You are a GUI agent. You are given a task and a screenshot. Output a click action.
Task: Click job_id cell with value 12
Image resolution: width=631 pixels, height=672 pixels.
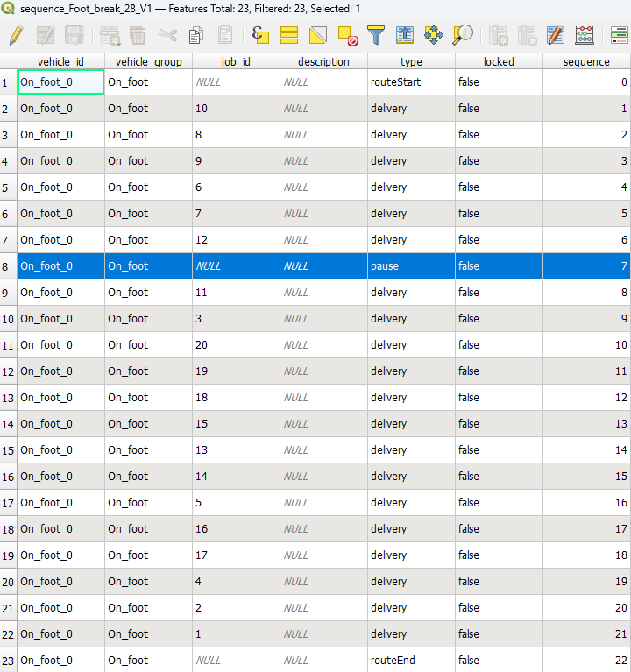(236, 239)
